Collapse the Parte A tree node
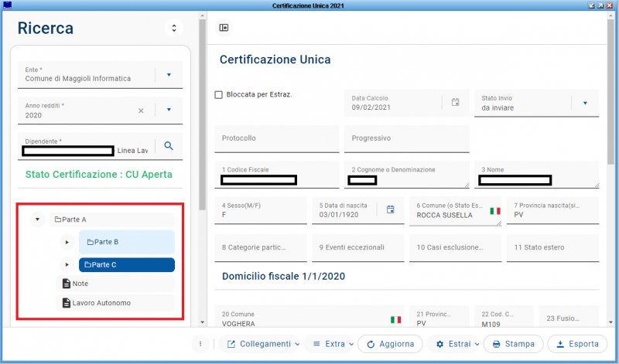Image resolution: width=619 pixels, height=364 pixels. (x=36, y=220)
